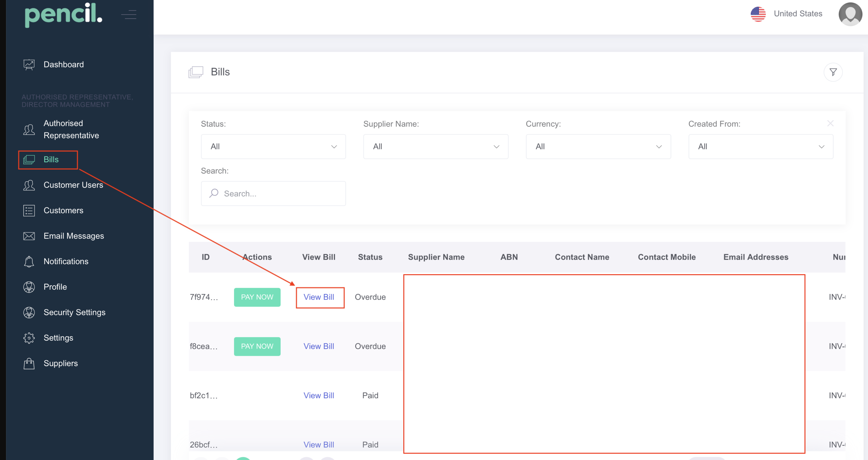This screenshot has width=868, height=460.
Task: Expand the Status filter dropdown
Action: tap(273, 147)
